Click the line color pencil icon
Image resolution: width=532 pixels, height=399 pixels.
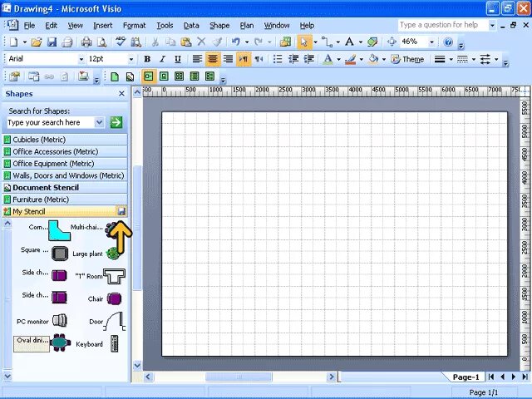tap(350, 59)
